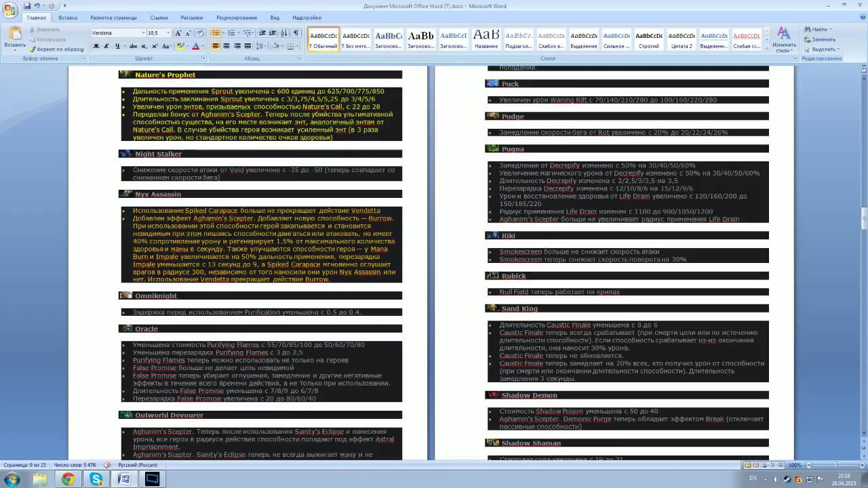Open the Ссылки tab
The height and width of the screenshot is (488, 868).
(159, 18)
